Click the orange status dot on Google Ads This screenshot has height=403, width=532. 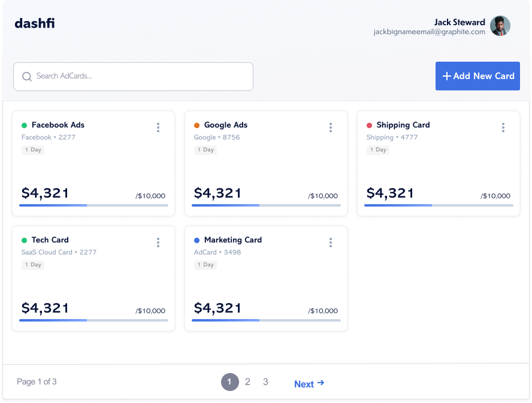pyautogui.click(x=197, y=126)
